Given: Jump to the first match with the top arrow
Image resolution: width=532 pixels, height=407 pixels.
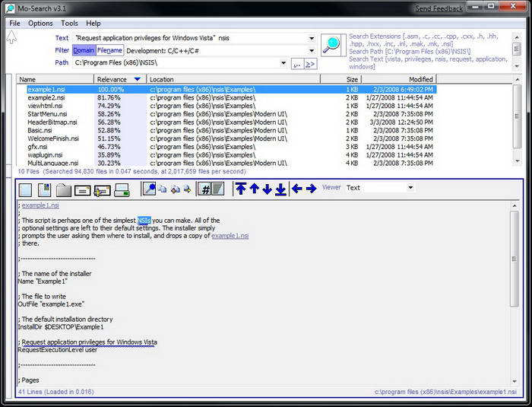Looking at the screenshot, I should (241, 189).
